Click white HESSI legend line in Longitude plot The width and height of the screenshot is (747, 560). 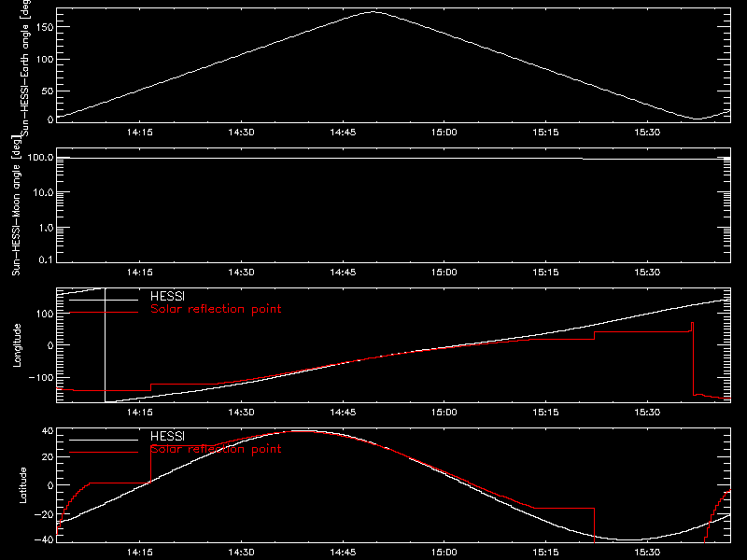tap(104, 300)
